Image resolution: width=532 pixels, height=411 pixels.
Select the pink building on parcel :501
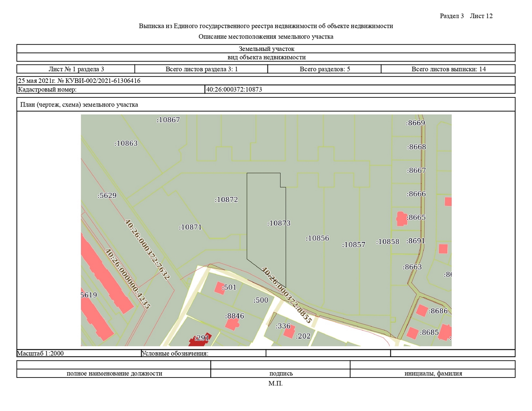click(219, 288)
